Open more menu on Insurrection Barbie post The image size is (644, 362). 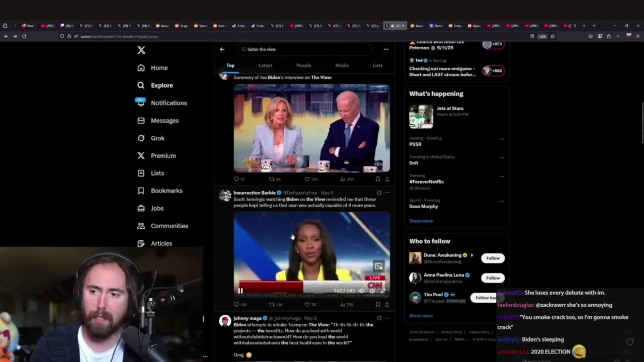point(387,193)
